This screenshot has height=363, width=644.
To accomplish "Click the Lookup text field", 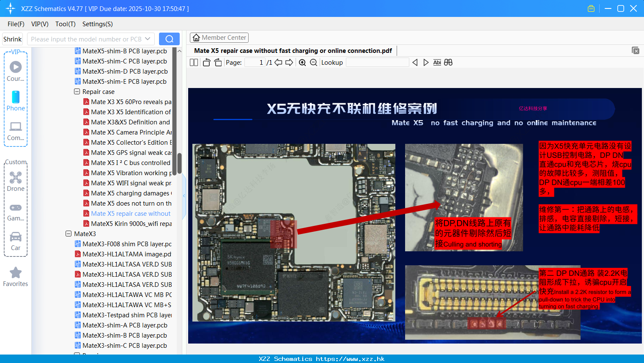I will [377, 62].
